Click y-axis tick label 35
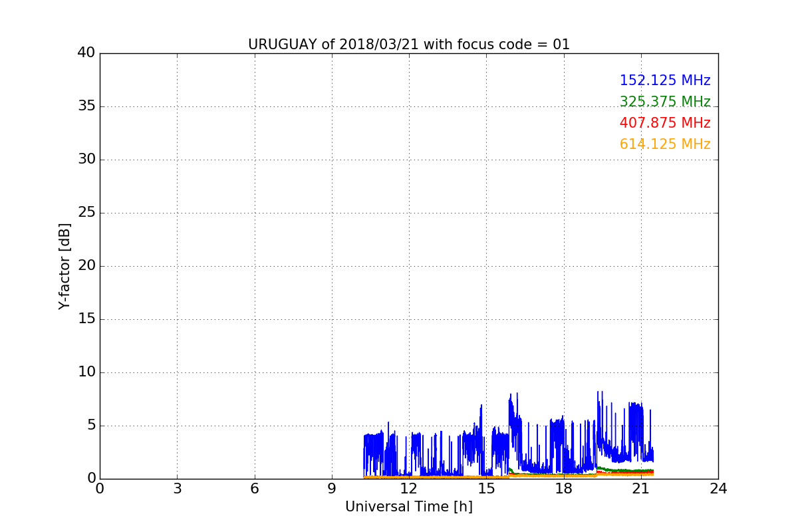The height and width of the screenshot is (532, 798). (86, 106)
